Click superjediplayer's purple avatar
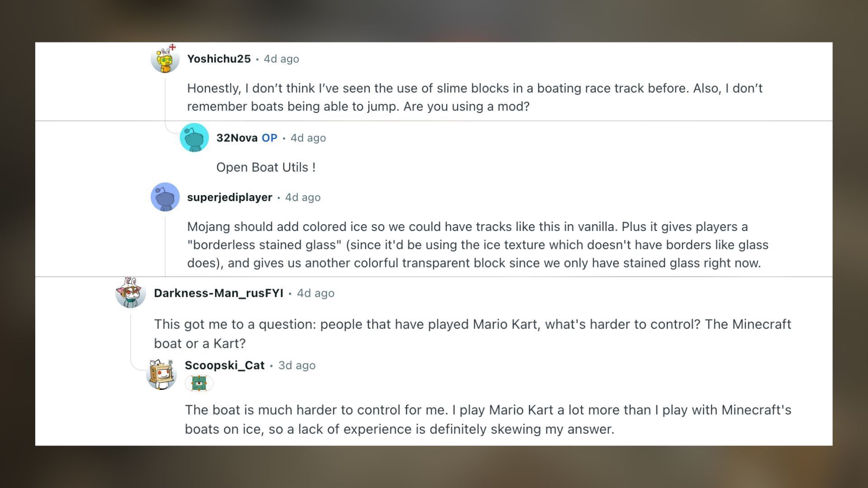This screenshot has width=868, height=488. click(x=165, y=197)
